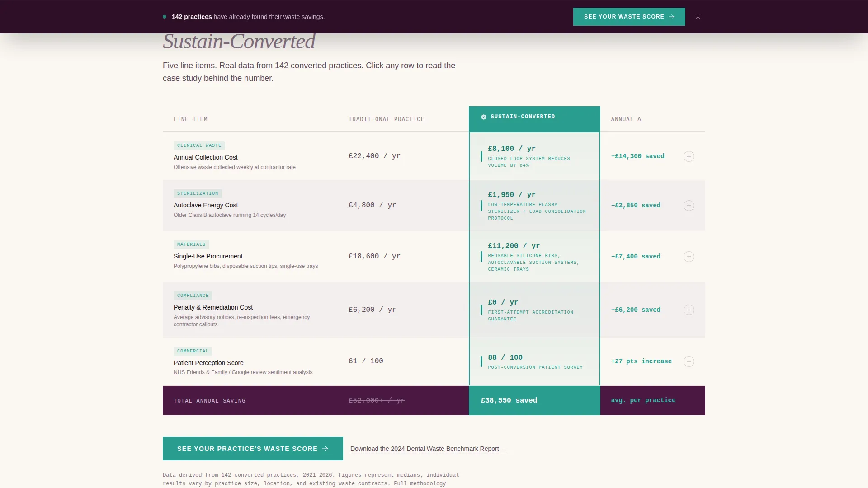Dismiss the top banner with the X icon
The image size is (868, 488).
pos(698,17)
